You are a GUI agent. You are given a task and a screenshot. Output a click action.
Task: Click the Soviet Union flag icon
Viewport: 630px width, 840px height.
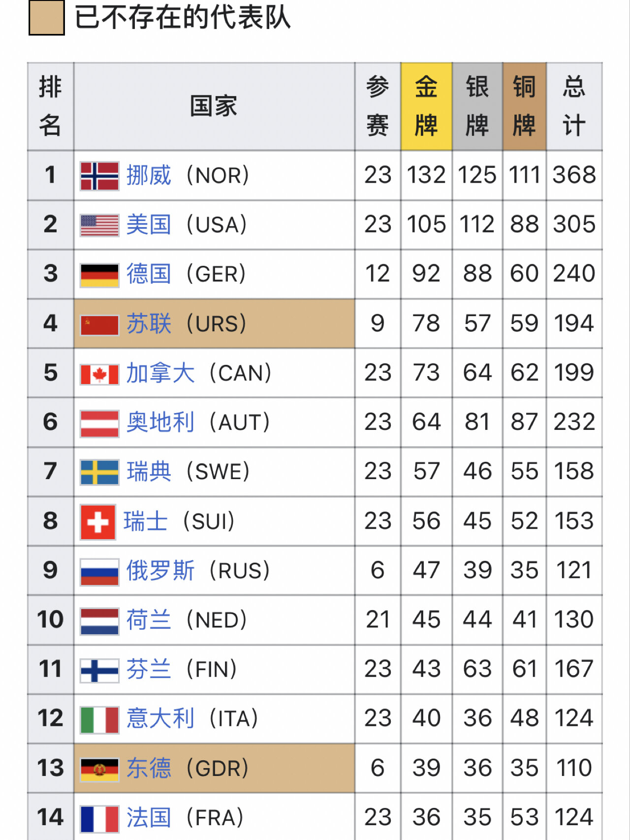[99, 324]
